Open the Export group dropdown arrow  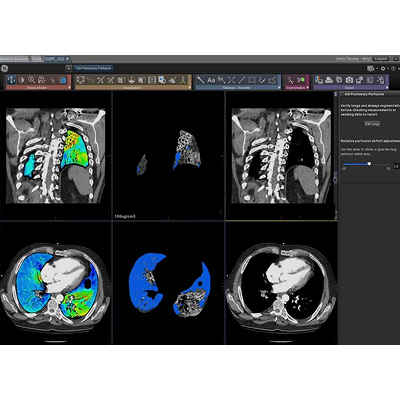387,88
